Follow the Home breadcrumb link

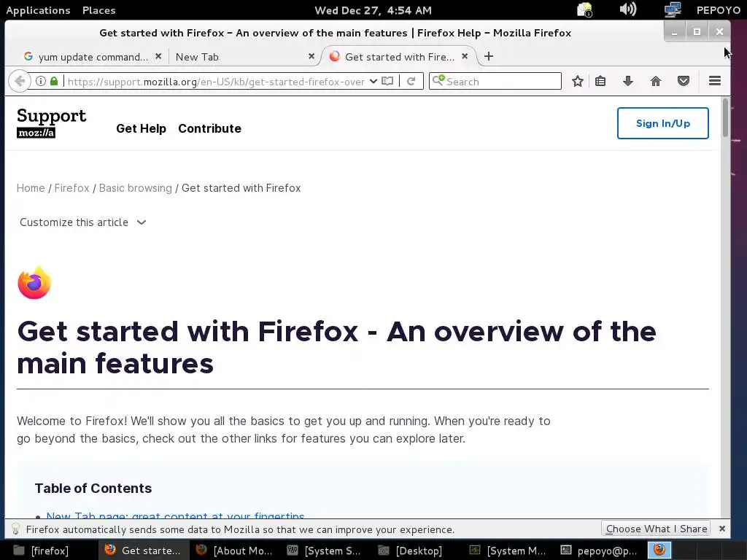(31, 188)
